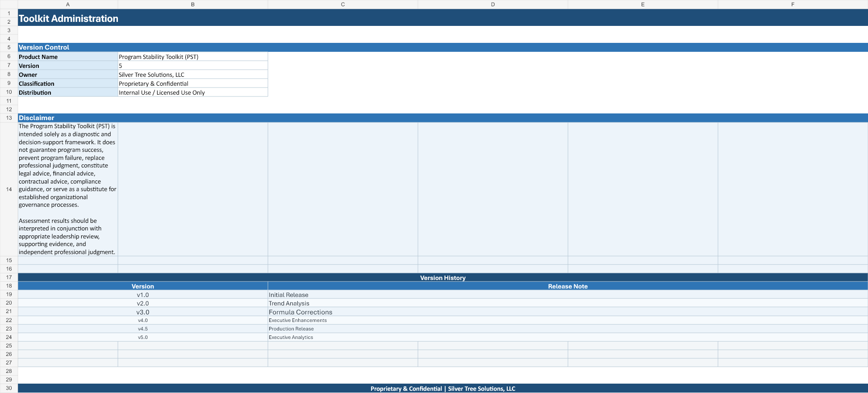Click the Owner label cell

pos(68,75)
